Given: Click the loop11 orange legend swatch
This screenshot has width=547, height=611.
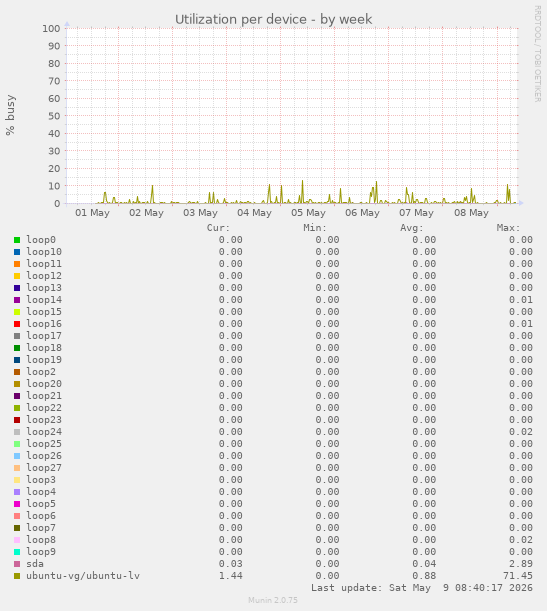Looking at the screenshot, I should pos(17,264).
